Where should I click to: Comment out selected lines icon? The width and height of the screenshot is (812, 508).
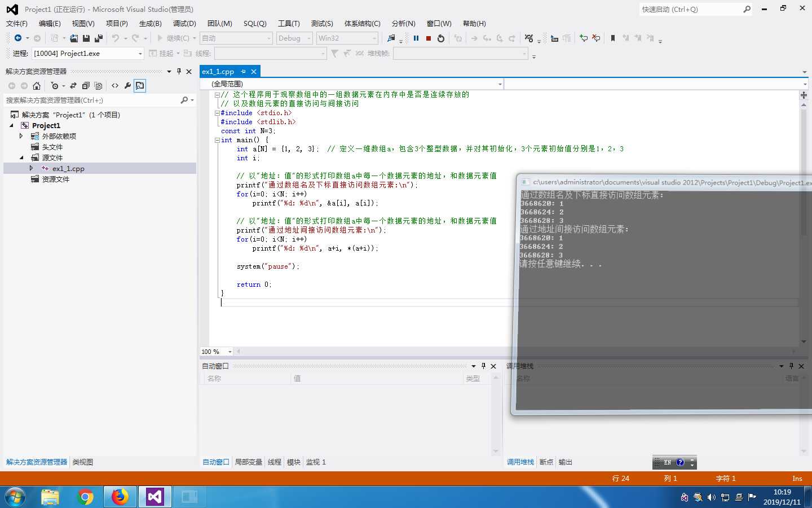584,38
